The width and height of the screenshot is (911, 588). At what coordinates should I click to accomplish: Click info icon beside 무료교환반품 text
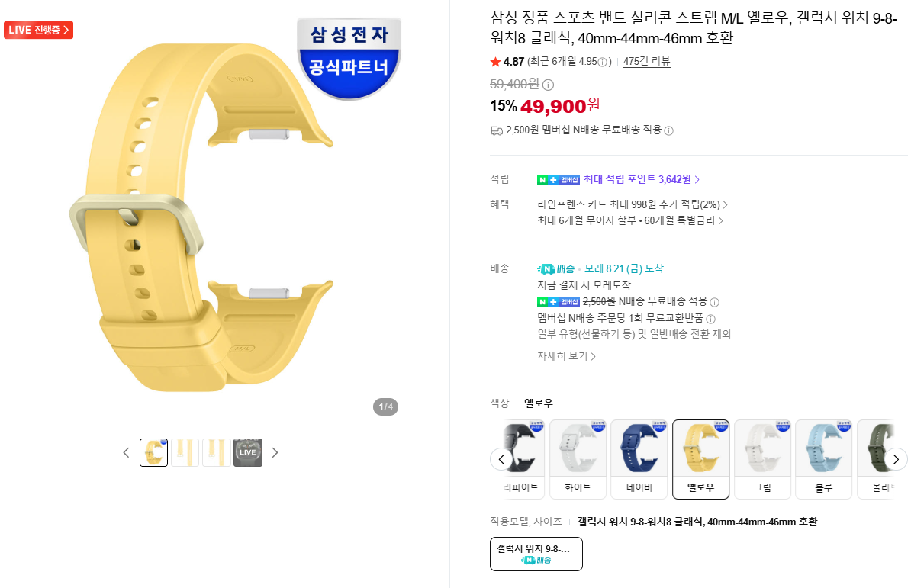[x=710, y=319]
